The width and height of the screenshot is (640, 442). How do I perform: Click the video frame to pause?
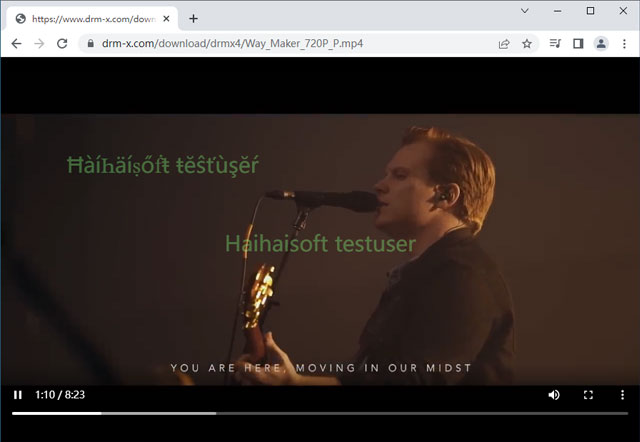point(320,249)
